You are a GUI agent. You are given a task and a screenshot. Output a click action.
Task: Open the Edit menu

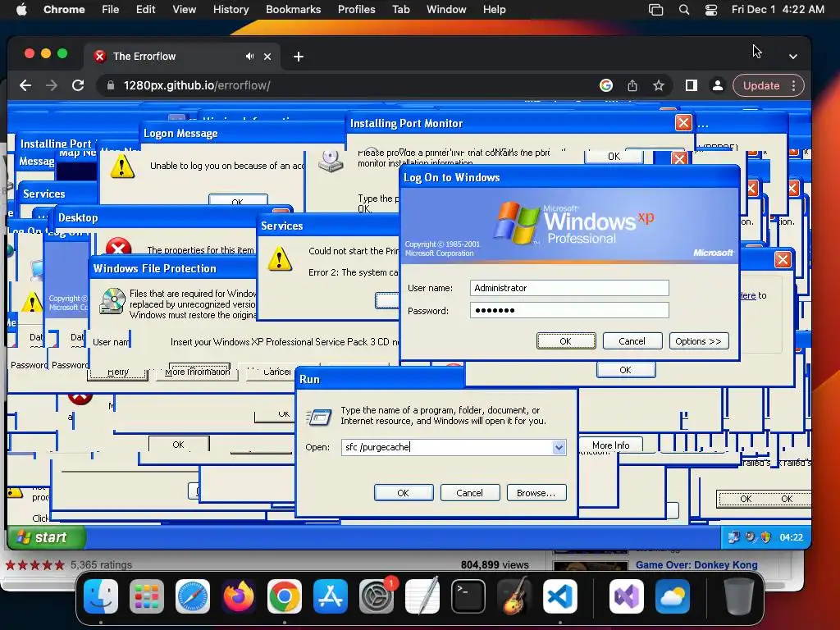point(145,10)
